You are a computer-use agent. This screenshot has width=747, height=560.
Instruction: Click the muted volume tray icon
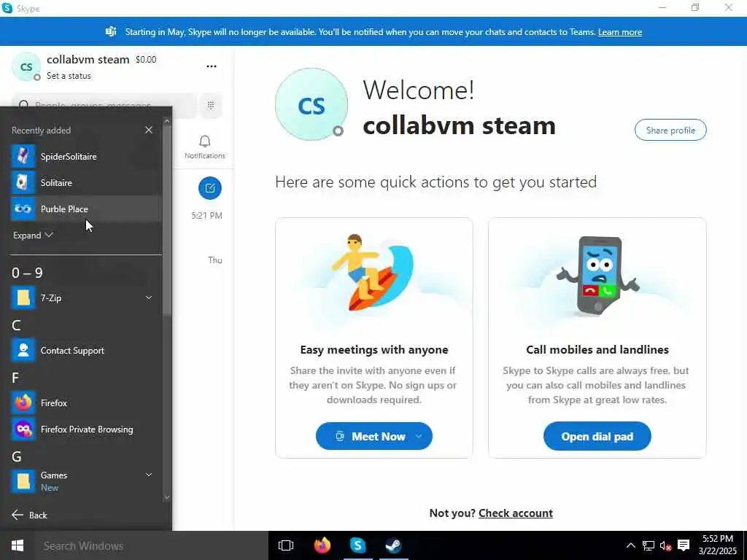tap(665, 545)
